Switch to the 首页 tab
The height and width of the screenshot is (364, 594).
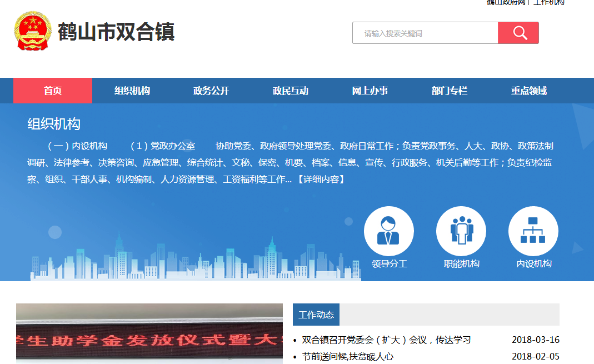tap(52, 90)
